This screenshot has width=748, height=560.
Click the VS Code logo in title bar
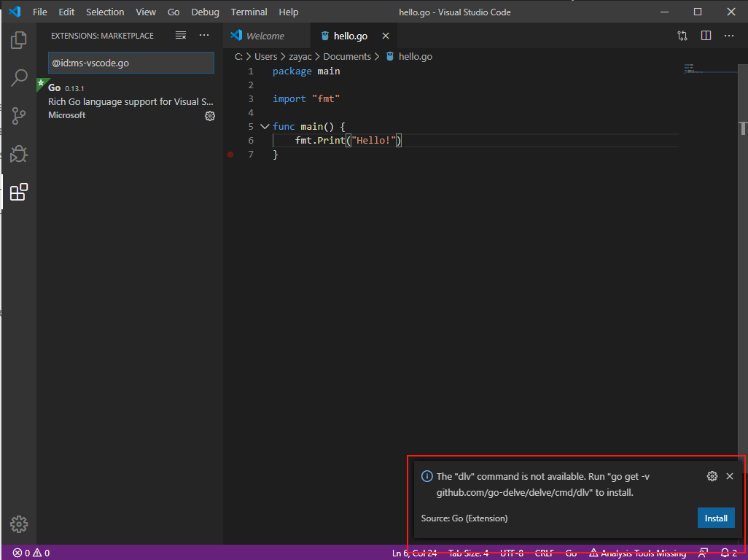click(15, 12)
